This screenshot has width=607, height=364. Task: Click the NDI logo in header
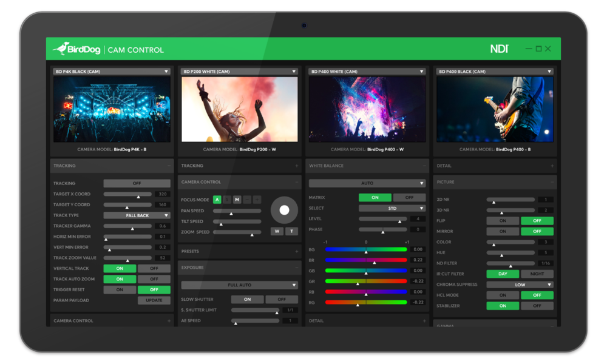[499, 49]
